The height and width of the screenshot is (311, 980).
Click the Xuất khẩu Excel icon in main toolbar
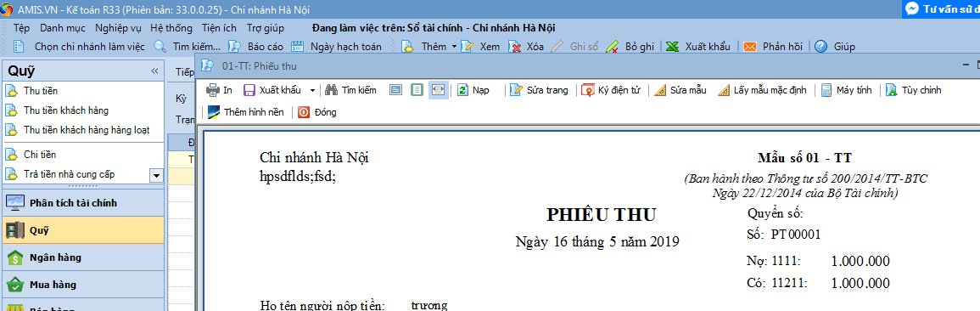(x=672, y=46)
